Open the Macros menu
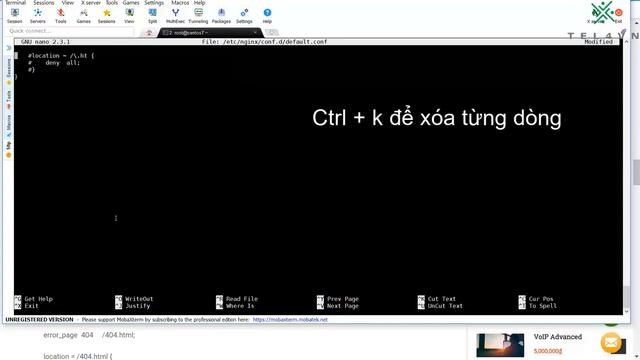Image resolution: width=640 pixels, height=360 pixels. pyautogui.click(x=180, y=2)
